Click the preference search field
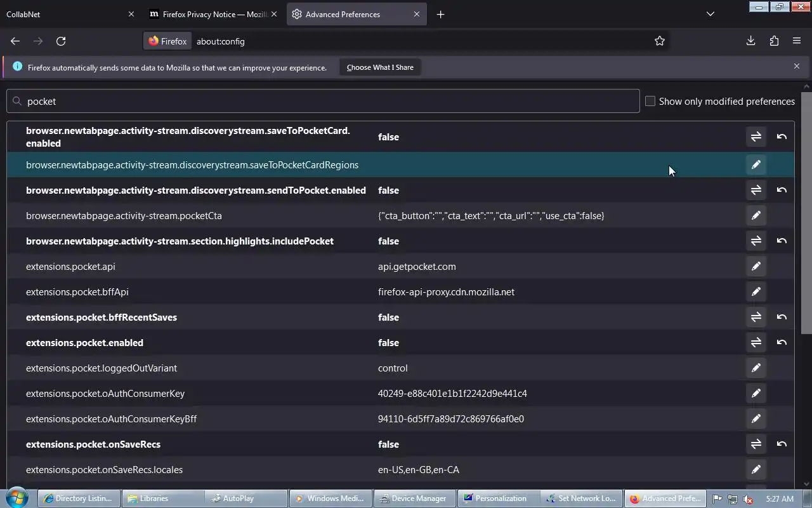 [x=323, y=101]
